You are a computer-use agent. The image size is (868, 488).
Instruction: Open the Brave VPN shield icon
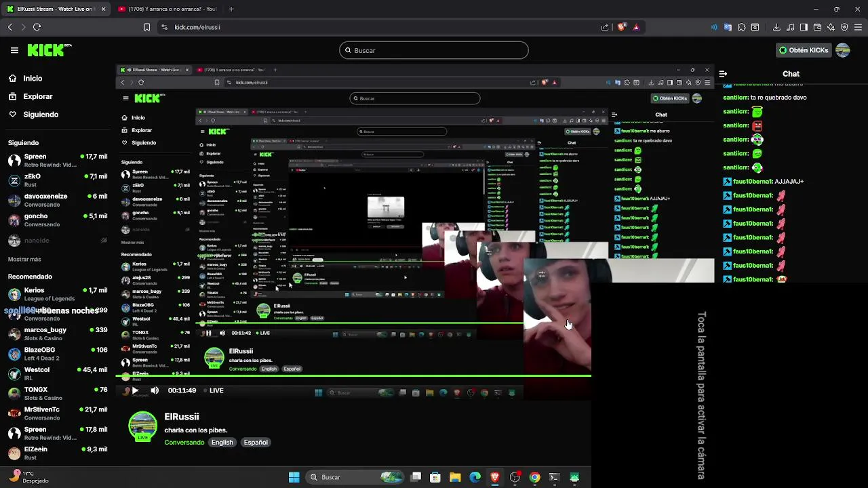tap(844, 27)
